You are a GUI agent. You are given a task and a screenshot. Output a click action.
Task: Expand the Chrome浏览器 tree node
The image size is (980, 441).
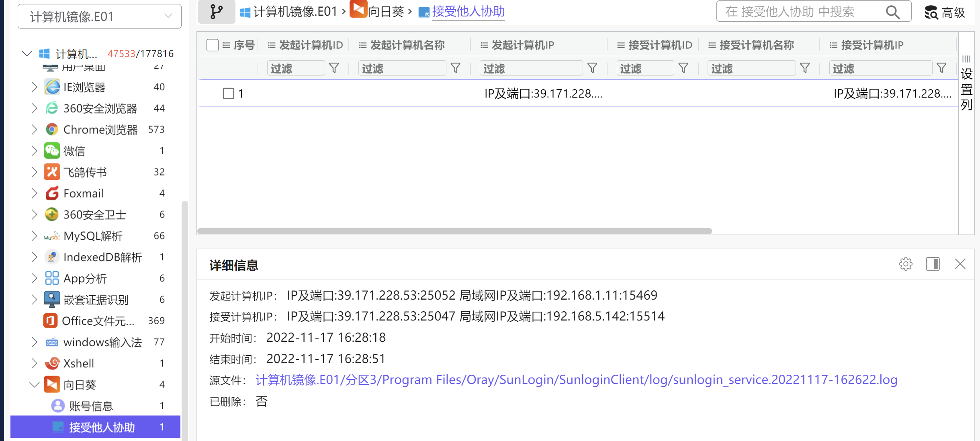pos(34,129)
